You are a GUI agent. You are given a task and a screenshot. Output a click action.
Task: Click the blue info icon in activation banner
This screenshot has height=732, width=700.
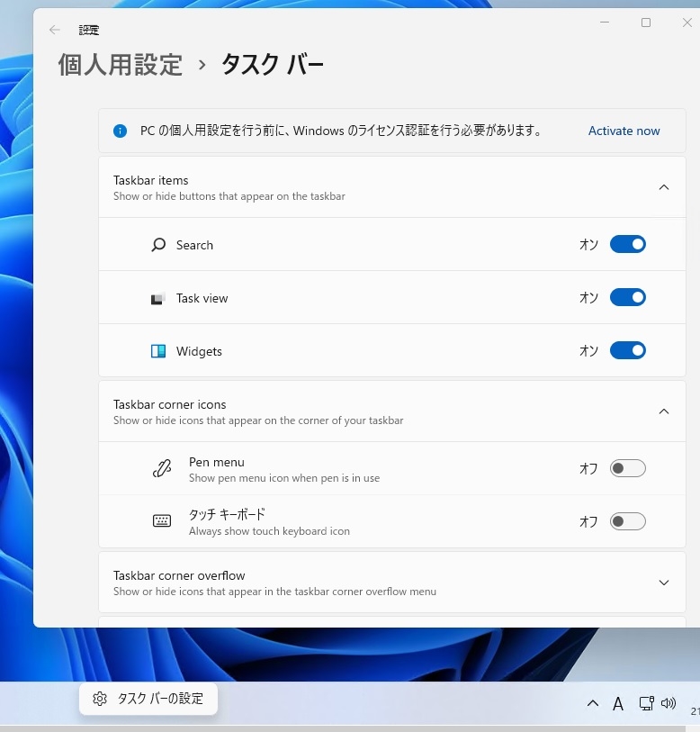(120, 131)
